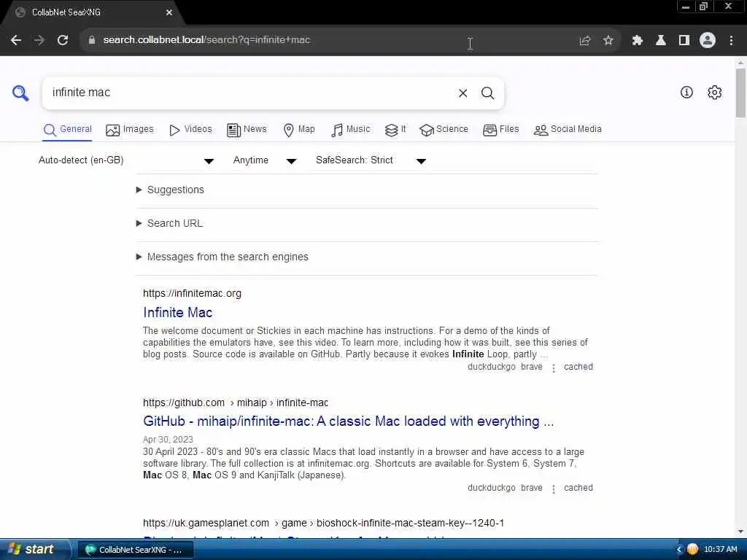Click brave under GitHub result
The height and width of the screenshot is (560, 747).
[532, 488]
